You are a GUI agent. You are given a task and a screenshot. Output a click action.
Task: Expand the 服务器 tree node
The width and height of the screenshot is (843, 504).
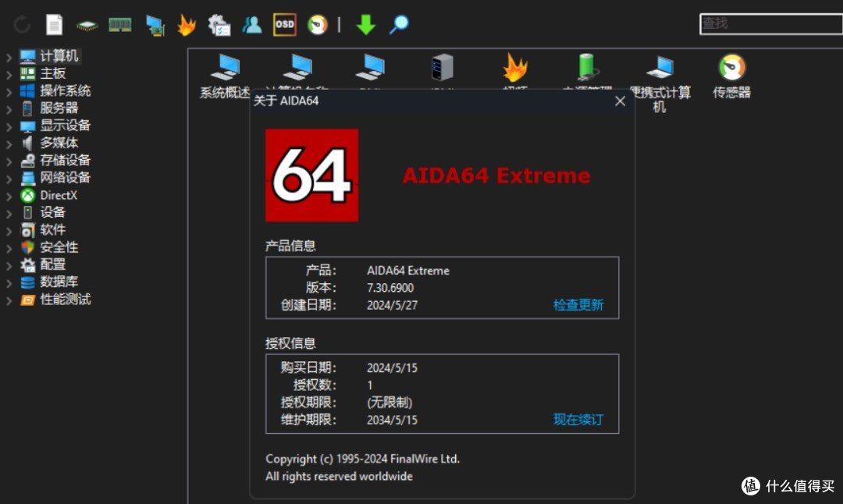9,109
